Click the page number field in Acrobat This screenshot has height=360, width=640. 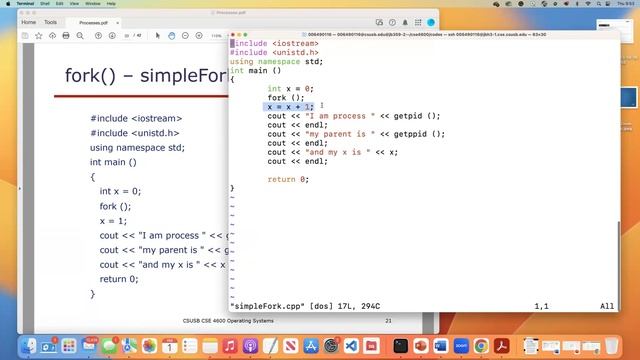pos(127,36)
